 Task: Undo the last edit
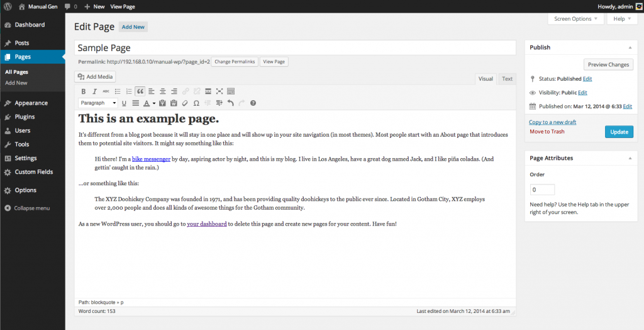click(230, 103)
